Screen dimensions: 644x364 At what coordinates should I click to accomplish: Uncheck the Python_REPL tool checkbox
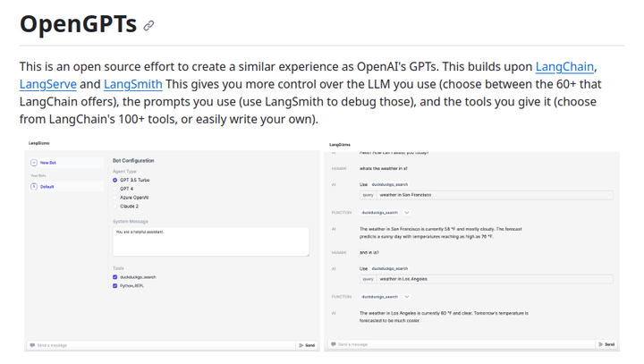tap(115, 285)
